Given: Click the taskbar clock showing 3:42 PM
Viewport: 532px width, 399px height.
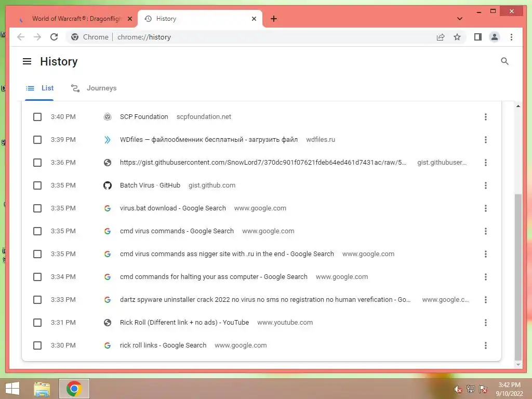Looking at the screenshot, I should coord(509,389).
